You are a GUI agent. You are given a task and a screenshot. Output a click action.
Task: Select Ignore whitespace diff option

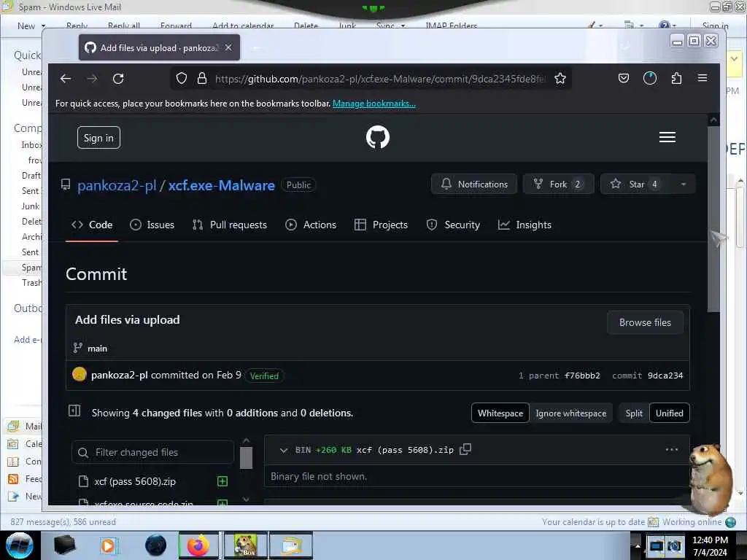570,413
